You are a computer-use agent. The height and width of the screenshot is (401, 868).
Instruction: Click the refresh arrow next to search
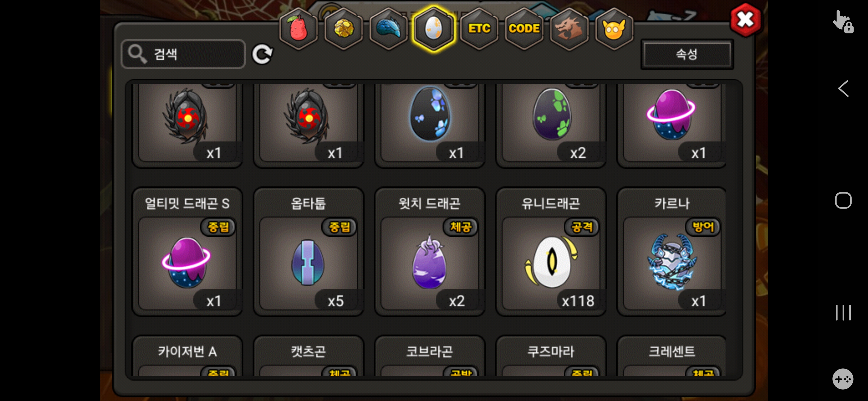[x=263, y=54]
